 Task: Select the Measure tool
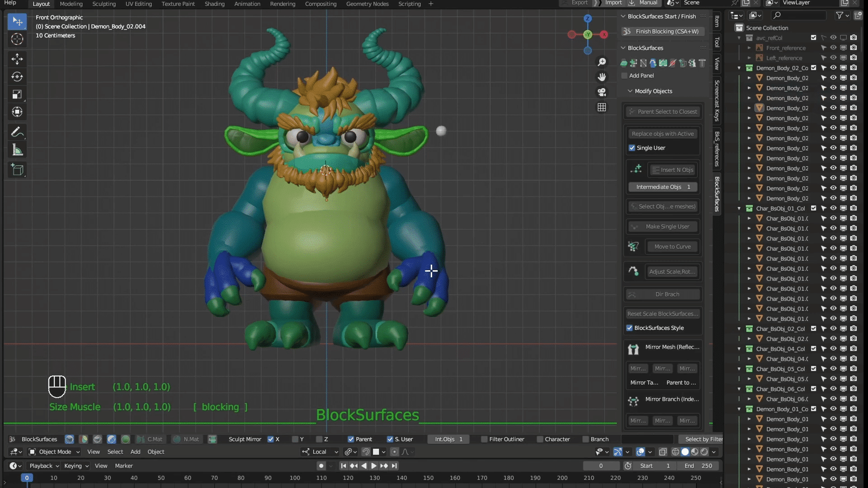(x=17, y=150)
